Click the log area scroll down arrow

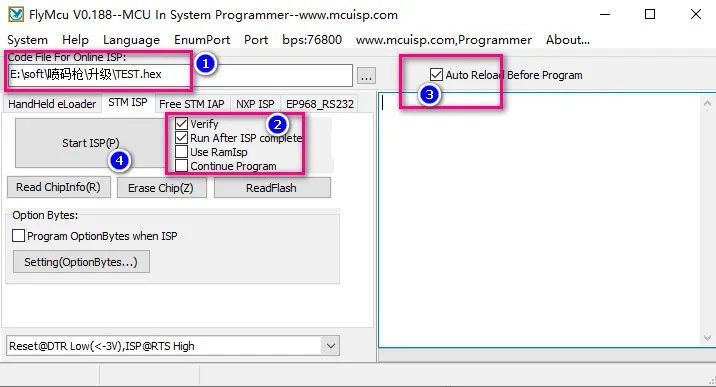[707, 338]
